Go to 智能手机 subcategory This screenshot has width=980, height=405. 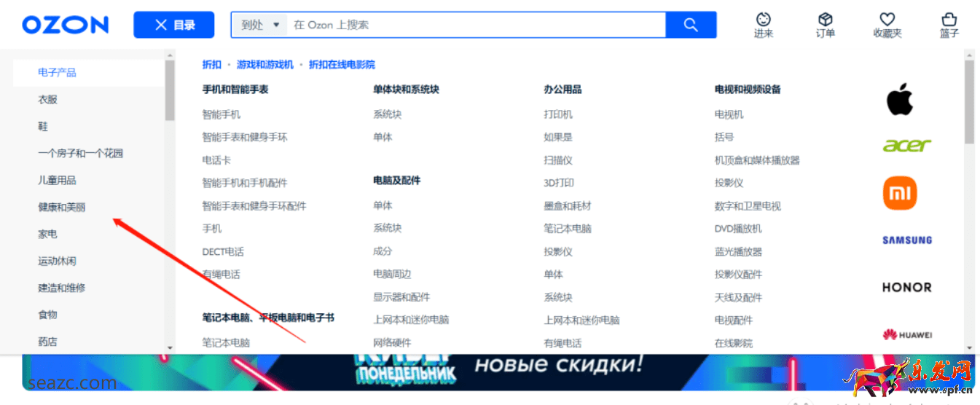[x=221, y=114]
